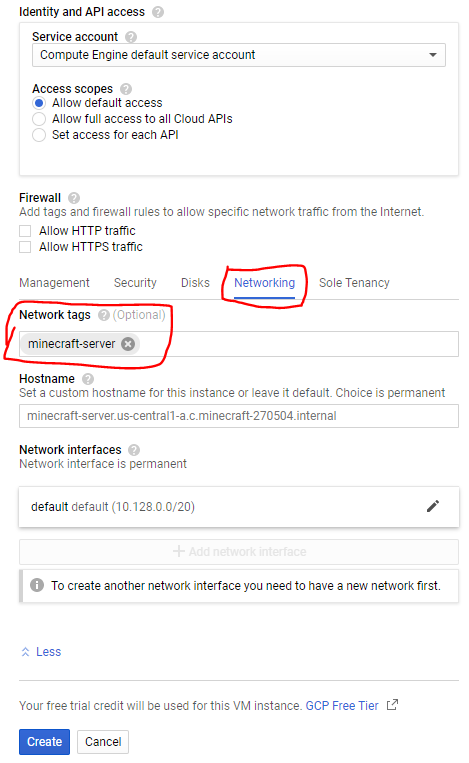The width and height of the screenshot is (469, 763).
Task: Open the Service account dropdown
Action: click(239, 55)
